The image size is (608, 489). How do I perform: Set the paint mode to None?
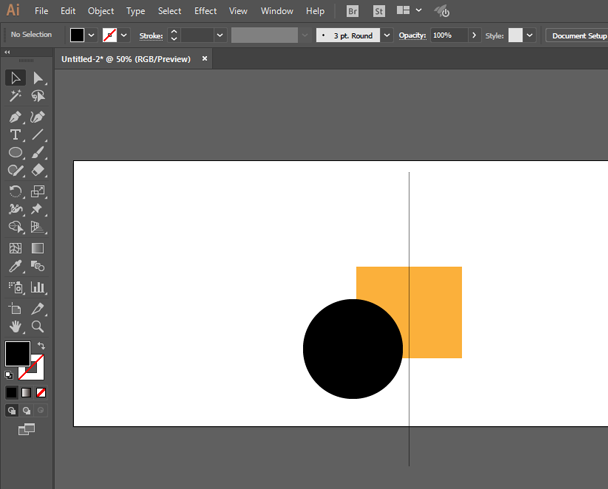click(41, 393)
